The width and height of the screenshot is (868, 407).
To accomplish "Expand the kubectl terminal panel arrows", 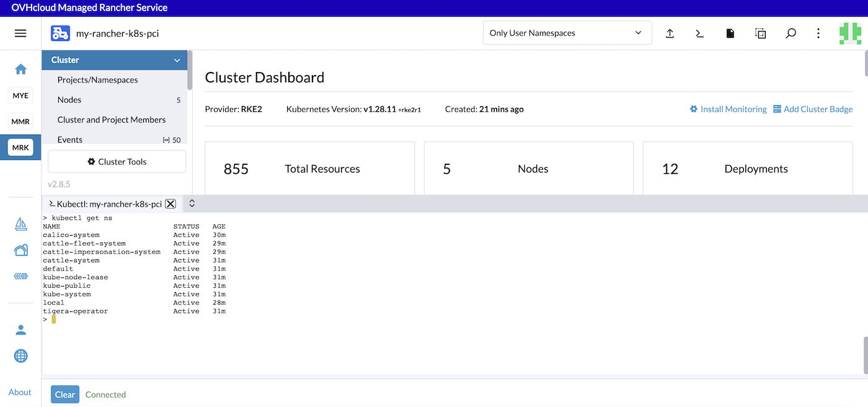I will [192, 203].
